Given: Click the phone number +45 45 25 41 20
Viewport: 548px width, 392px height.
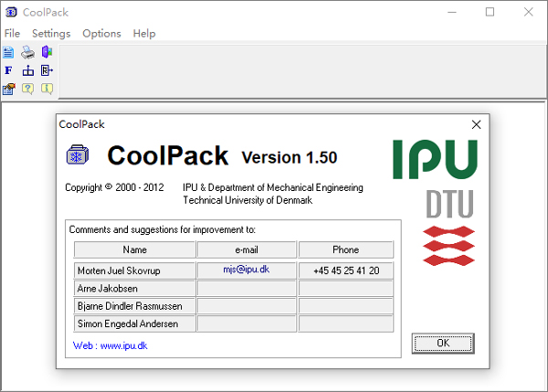Looking at the screenshot, I should [346, 270].
